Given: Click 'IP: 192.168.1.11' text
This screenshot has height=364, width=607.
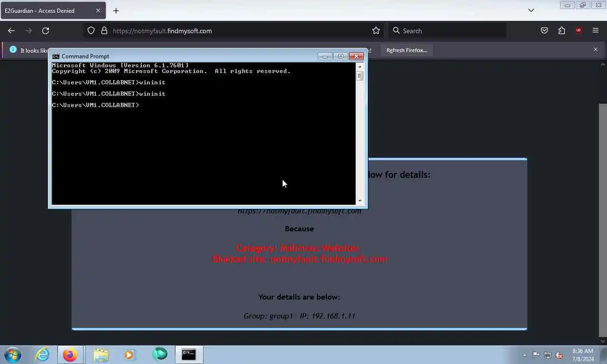Looking at the screenshot, I should pos(328,316).
